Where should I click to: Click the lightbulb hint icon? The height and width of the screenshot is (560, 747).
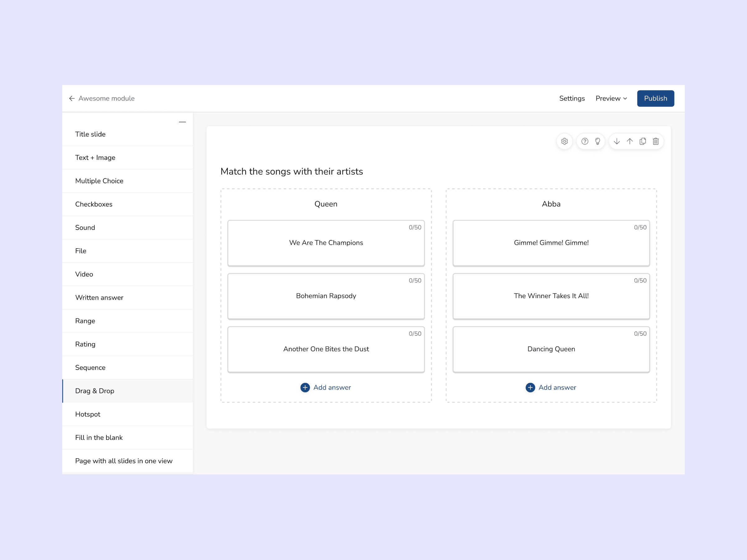(597, 142)
